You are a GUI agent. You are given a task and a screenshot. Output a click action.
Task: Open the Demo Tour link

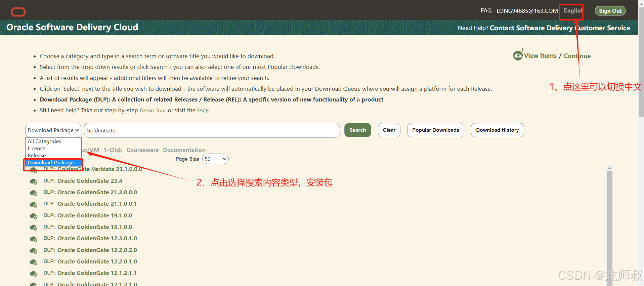click(153, 110)
